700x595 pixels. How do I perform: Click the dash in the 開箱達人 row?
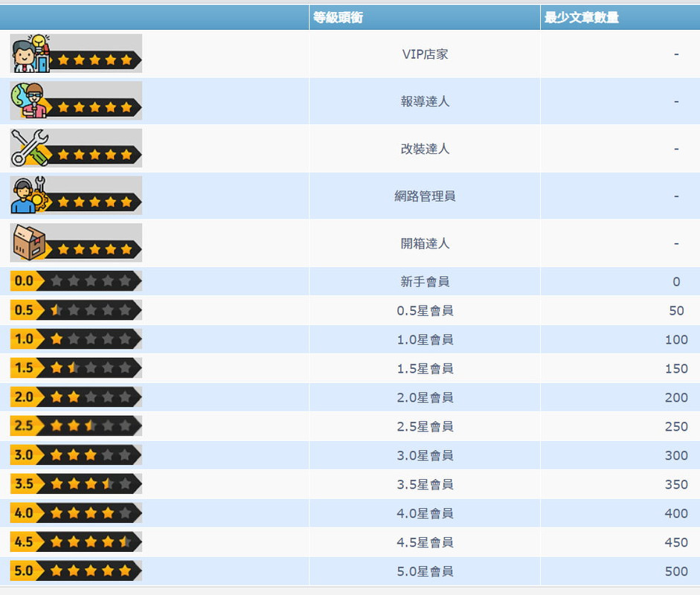pyautogui.click(x=676, y=244)
